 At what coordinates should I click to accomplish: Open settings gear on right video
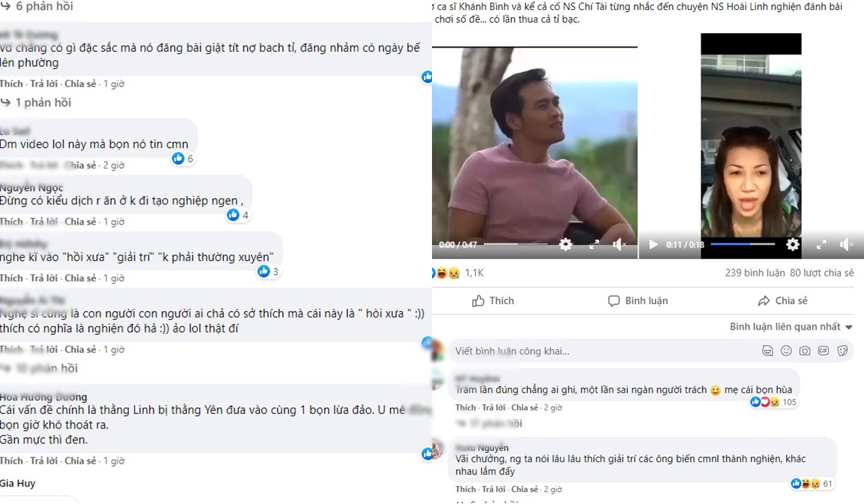[x=793, y=245]
